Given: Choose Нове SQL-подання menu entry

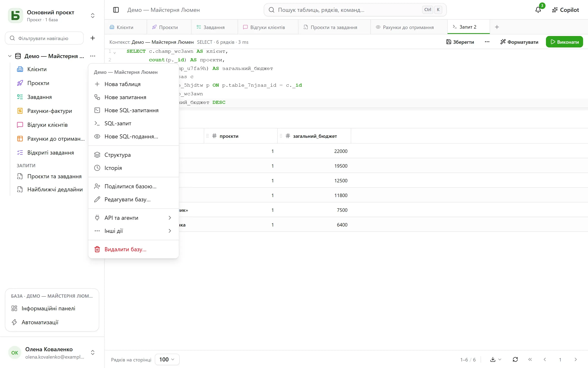Looking at the screenshot, I should tap(133, 137).
